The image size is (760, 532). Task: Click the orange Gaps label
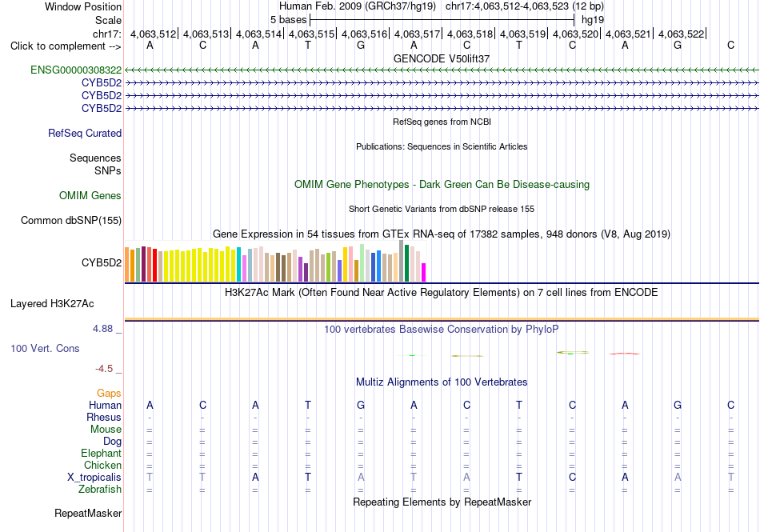[109, 394]
